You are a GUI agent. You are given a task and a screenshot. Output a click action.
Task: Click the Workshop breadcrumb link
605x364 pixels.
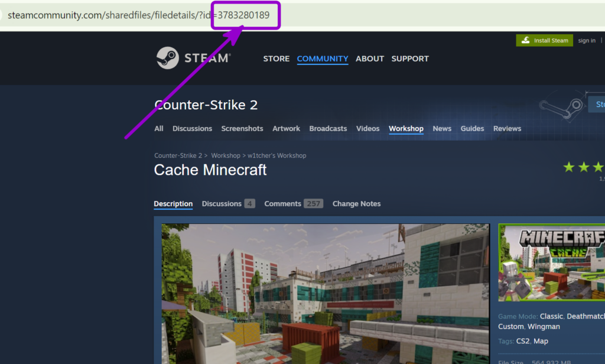point(225,155)
